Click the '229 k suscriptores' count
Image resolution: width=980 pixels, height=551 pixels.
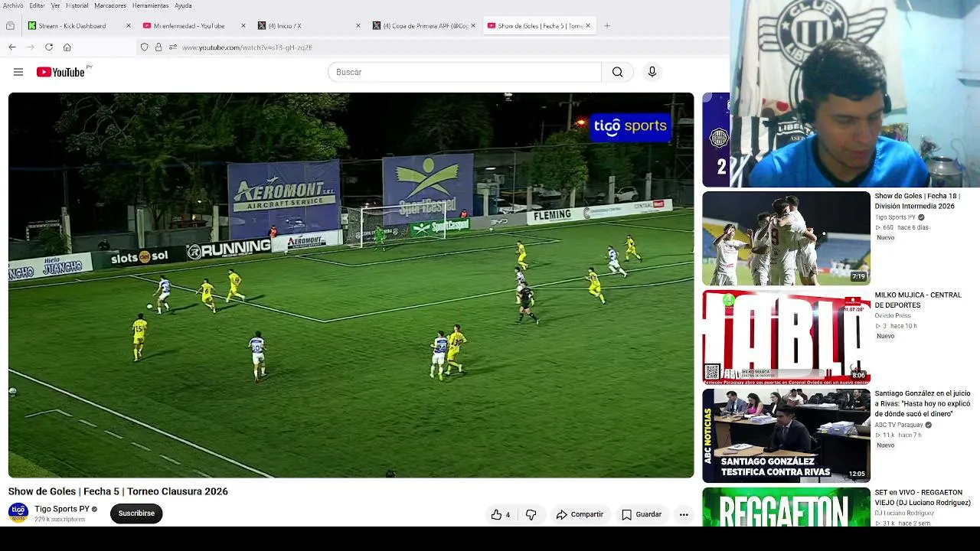60,520
